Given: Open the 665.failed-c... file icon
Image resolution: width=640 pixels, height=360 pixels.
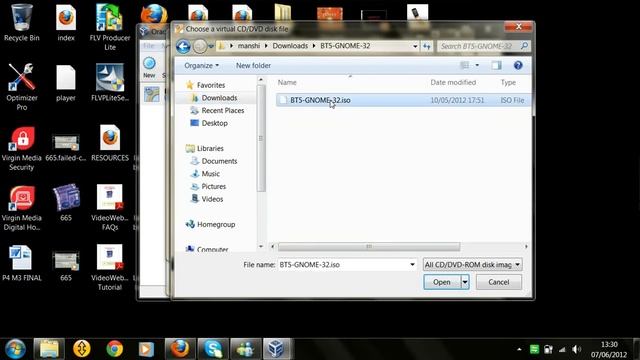Looking at the screenshot, I should (x=66, y=147).
